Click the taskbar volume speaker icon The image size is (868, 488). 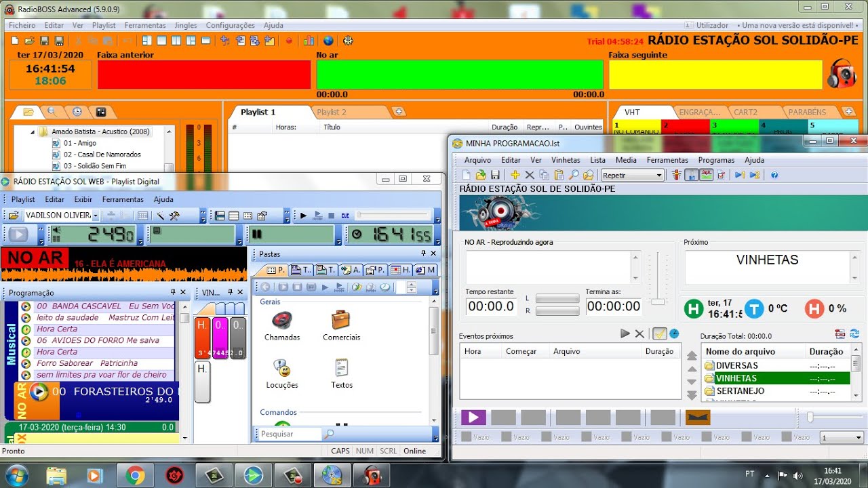coord(797,476)
